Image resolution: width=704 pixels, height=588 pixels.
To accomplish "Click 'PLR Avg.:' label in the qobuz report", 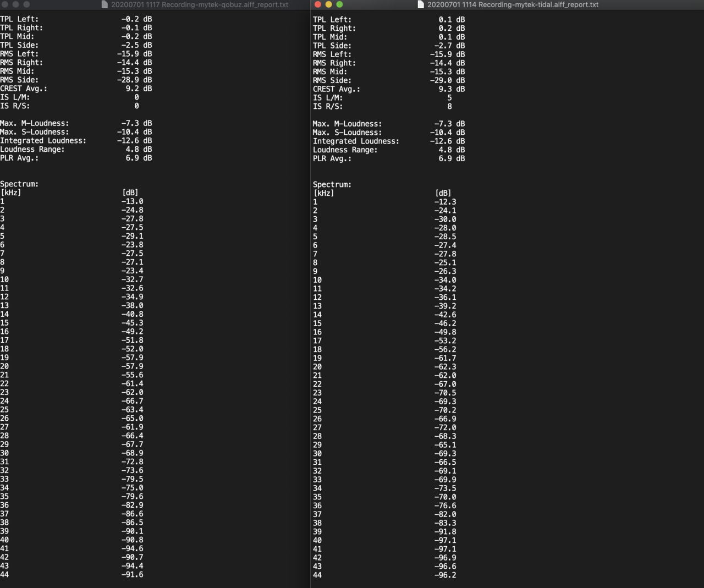I will click(x=19, y=158).
